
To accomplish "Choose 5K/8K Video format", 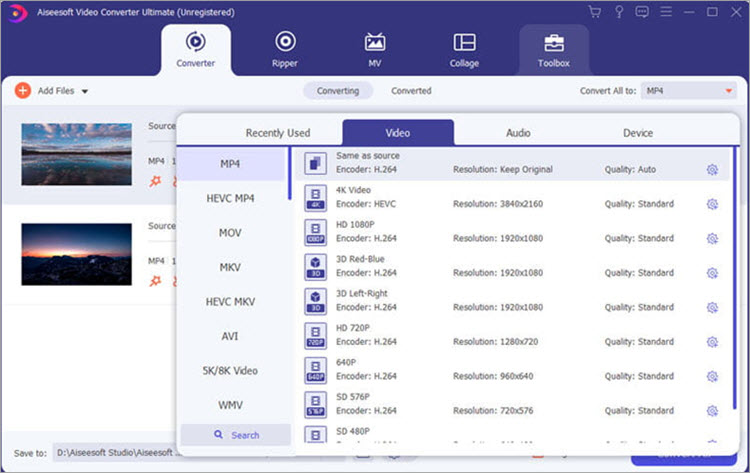I will point(230,370).
